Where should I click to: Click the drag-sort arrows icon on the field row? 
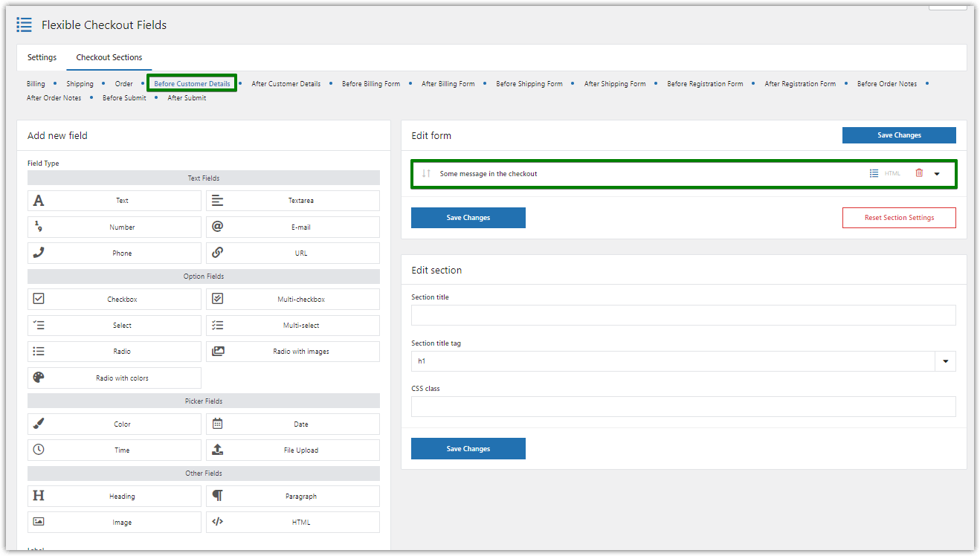pyautogui.click(x=426, y=173)
